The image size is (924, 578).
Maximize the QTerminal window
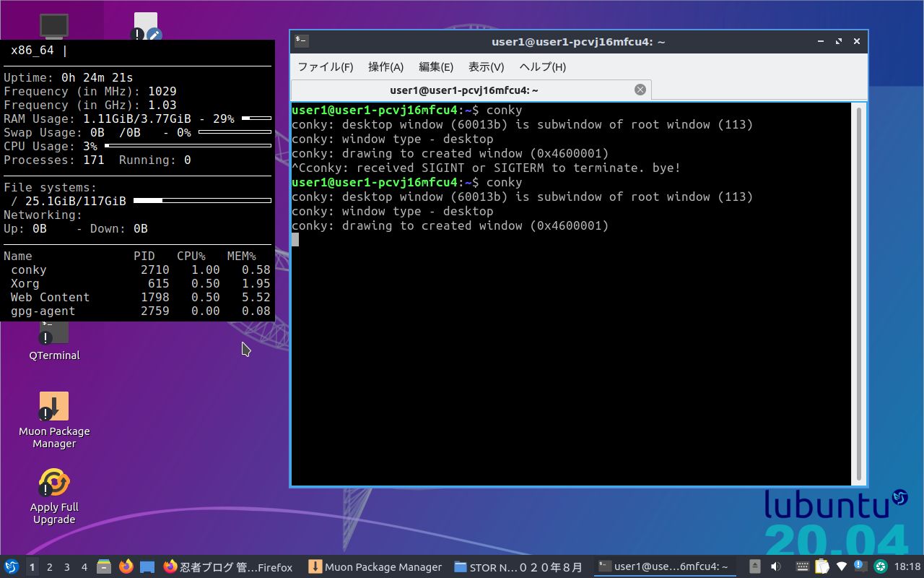coord(839,42)
